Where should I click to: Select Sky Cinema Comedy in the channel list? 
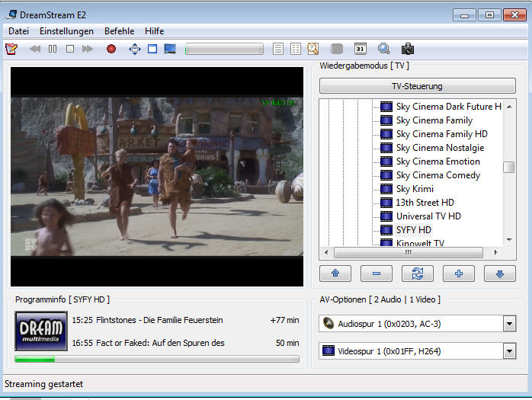pos(437,175)
